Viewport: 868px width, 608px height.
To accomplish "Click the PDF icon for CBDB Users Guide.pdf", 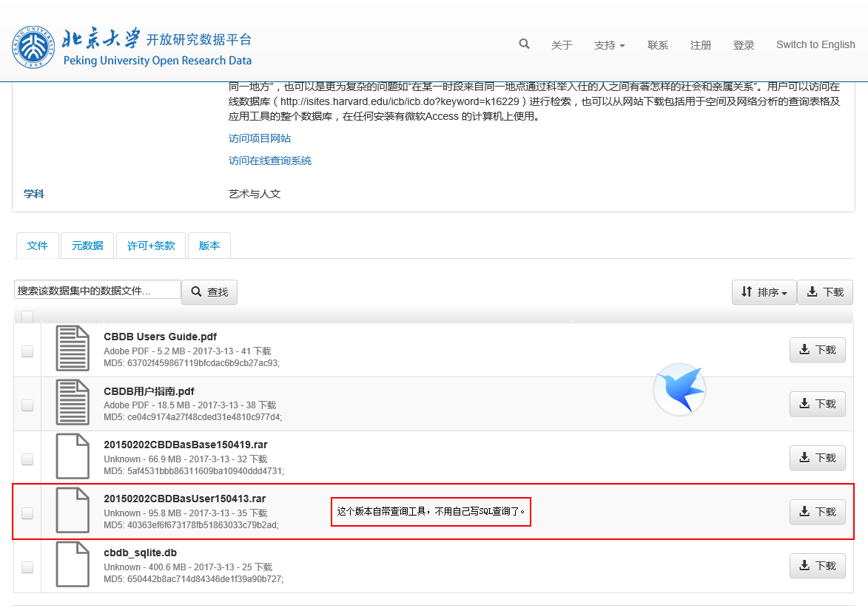I will click(x=72, y=348).
